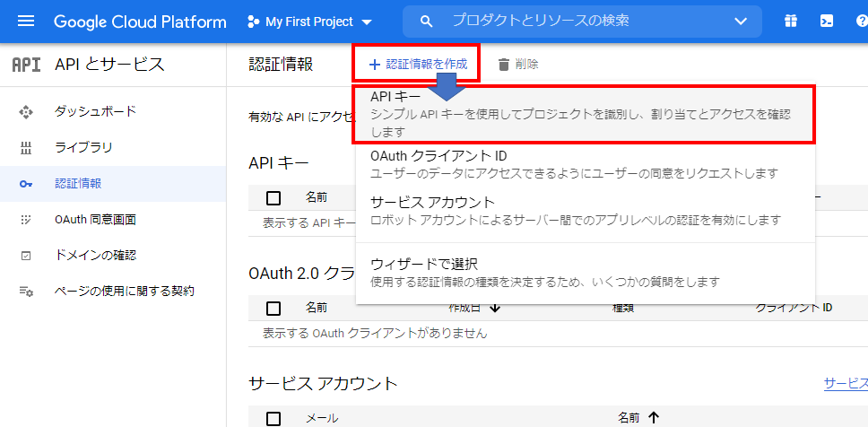Click the ダッシュボード sidebar icon
This screenshot has height=427, width=868.
pos(26,111)
